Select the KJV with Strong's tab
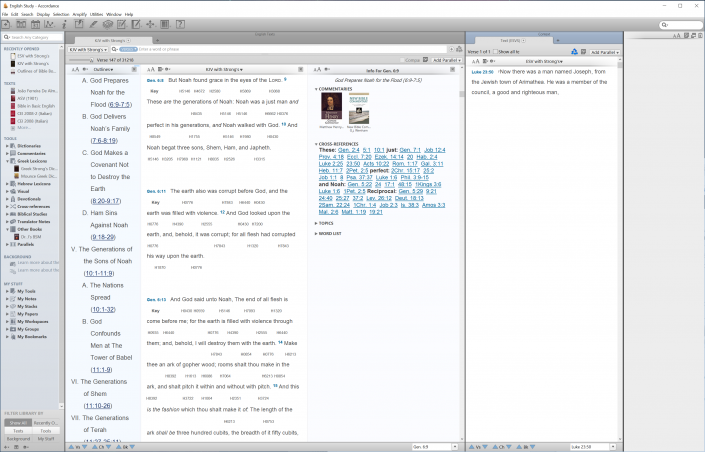This screenshot has height=452, width=705. (113, 40)
